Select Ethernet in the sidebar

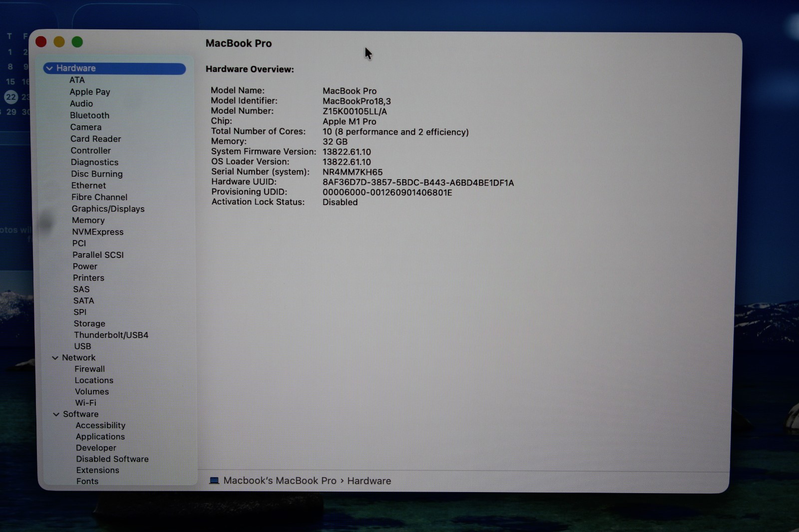(x=88, y=185)
